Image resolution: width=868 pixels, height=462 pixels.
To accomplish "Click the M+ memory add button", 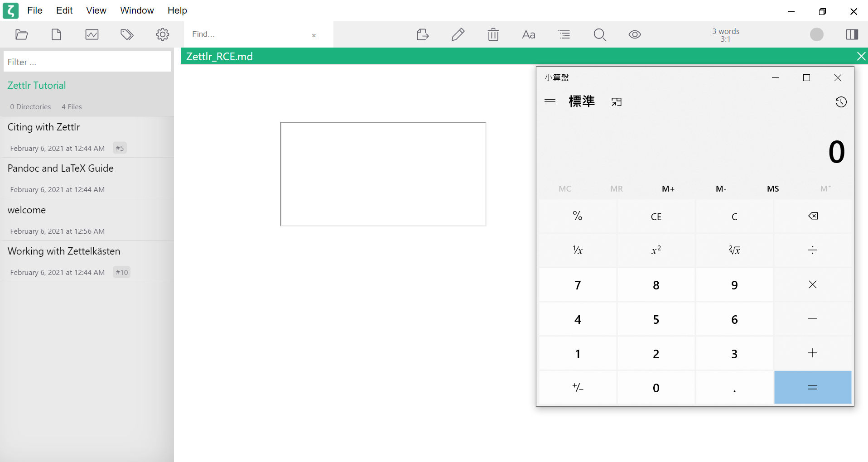I will pyautogui.click(x=668, y=189).
